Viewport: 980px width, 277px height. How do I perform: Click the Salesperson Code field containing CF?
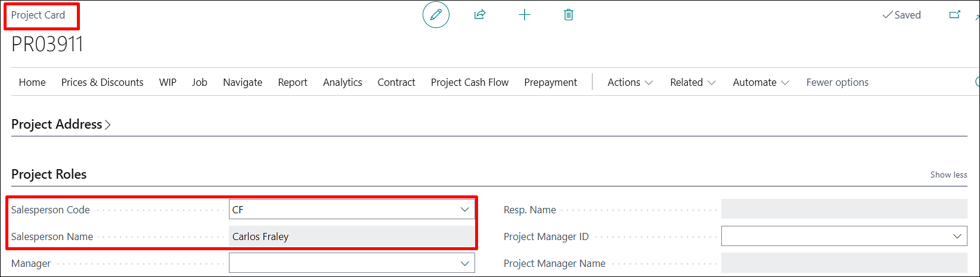[x=352, y=210]
